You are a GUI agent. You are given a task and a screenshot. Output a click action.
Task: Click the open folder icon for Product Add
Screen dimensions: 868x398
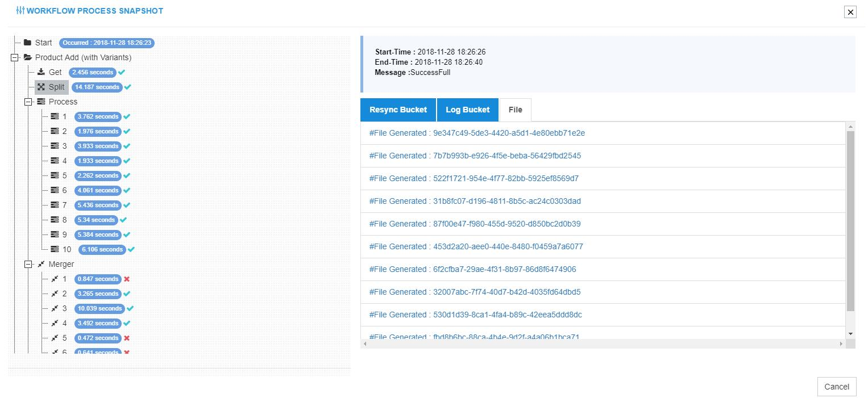[x=27, y=57]
